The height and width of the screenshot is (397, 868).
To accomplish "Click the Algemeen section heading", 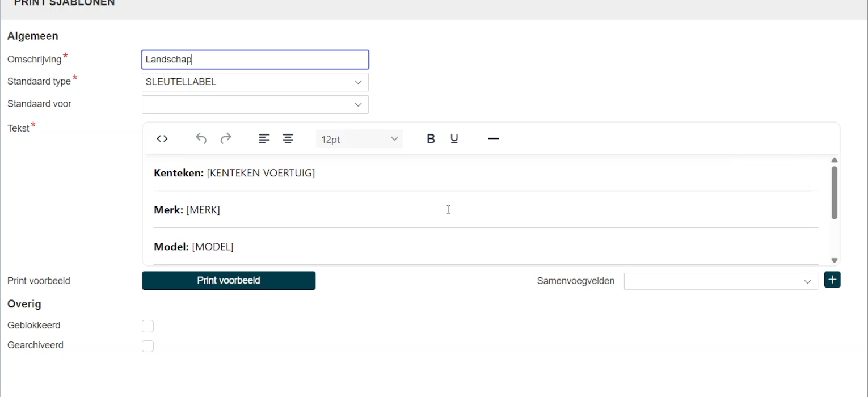I will click(32, 36).
